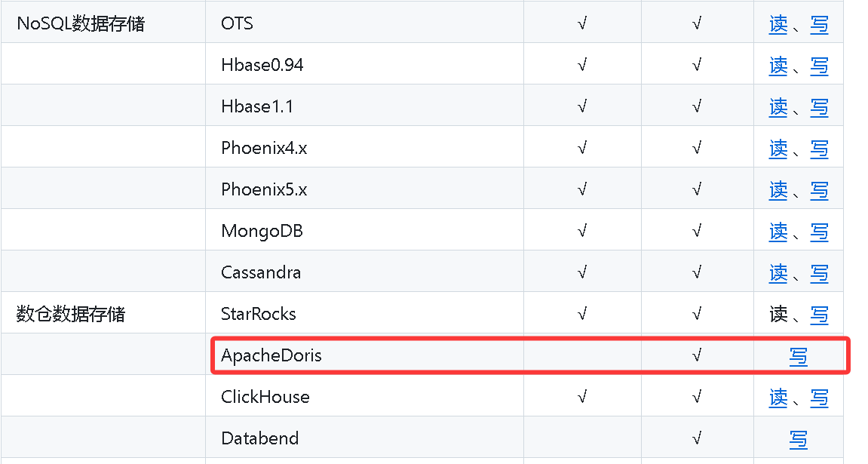
Task: Open Hbase1.1 读 reader documentation link
Action: pos(778,107)
